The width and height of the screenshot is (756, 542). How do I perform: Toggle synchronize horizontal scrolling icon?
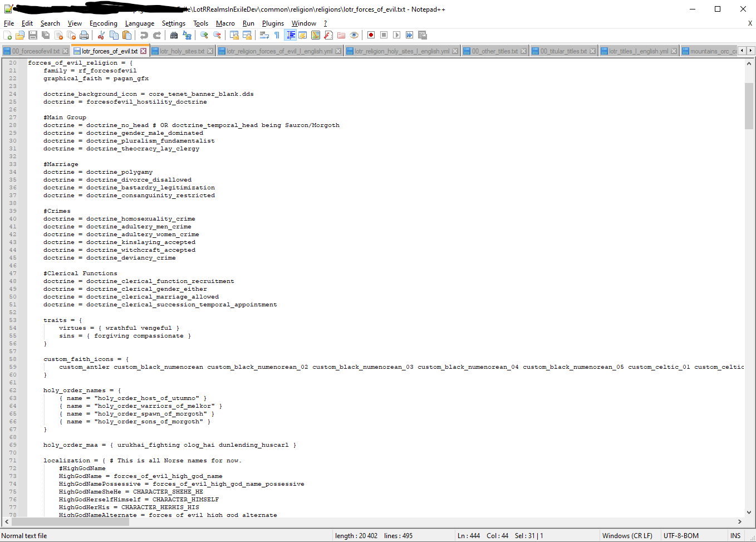[x=247, y=35]
